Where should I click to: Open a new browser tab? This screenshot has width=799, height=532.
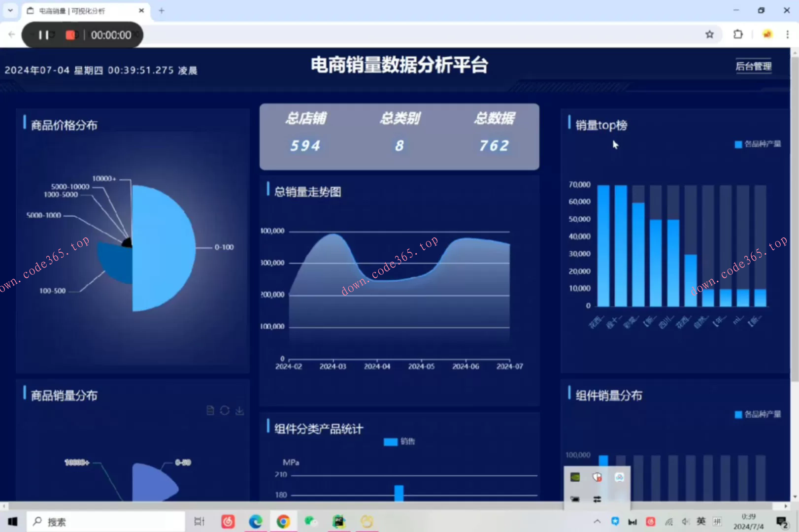pyautogui.click(x=161, y=10)
